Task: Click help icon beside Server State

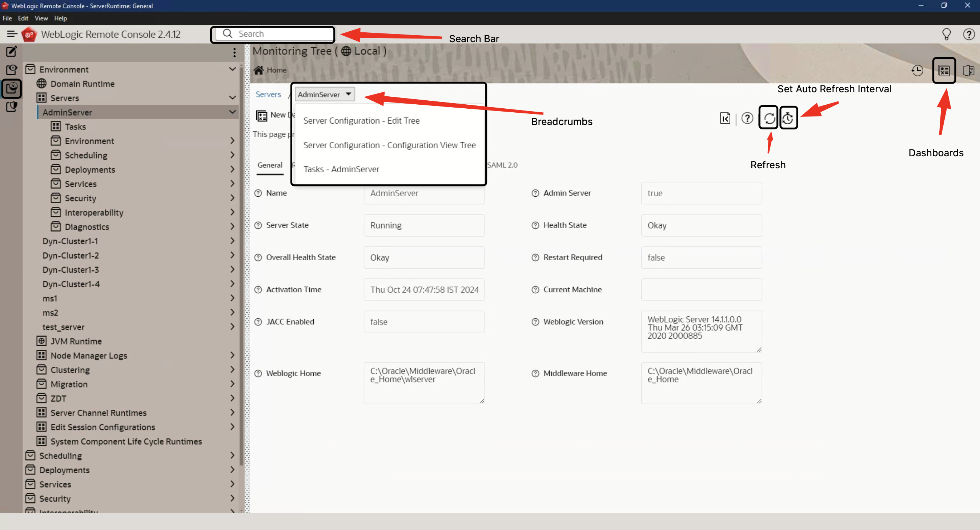Action: tap(258, 225)
